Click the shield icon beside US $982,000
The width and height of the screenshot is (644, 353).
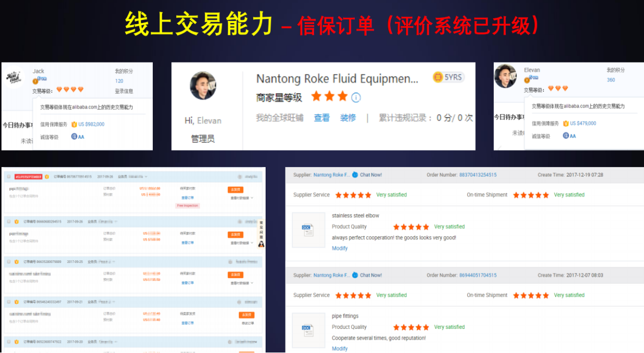pyautogui.click(x=74, y=124)
